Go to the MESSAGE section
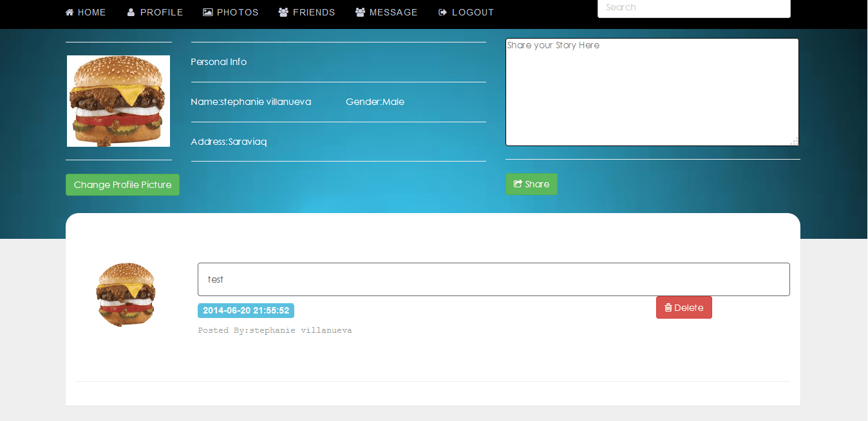 click(386, 12)
